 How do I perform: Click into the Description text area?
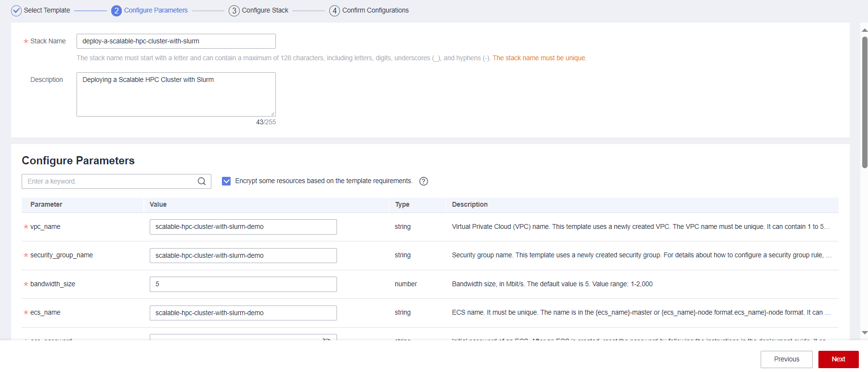(176, 94)
